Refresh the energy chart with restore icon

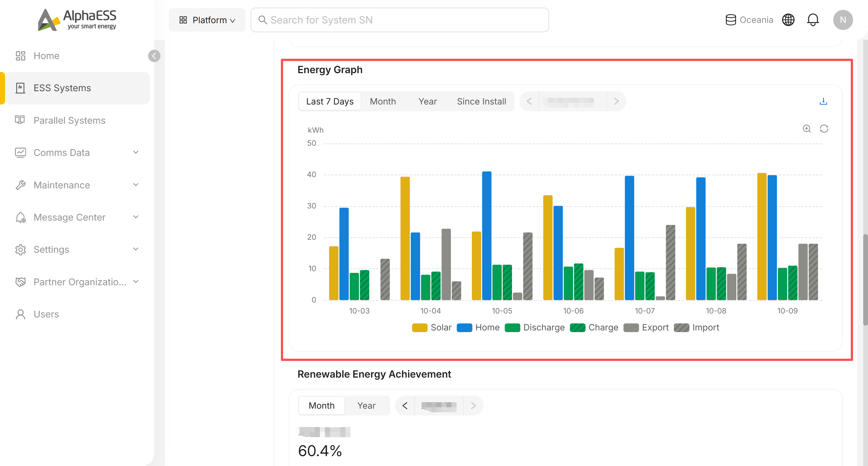click(824, 129)
